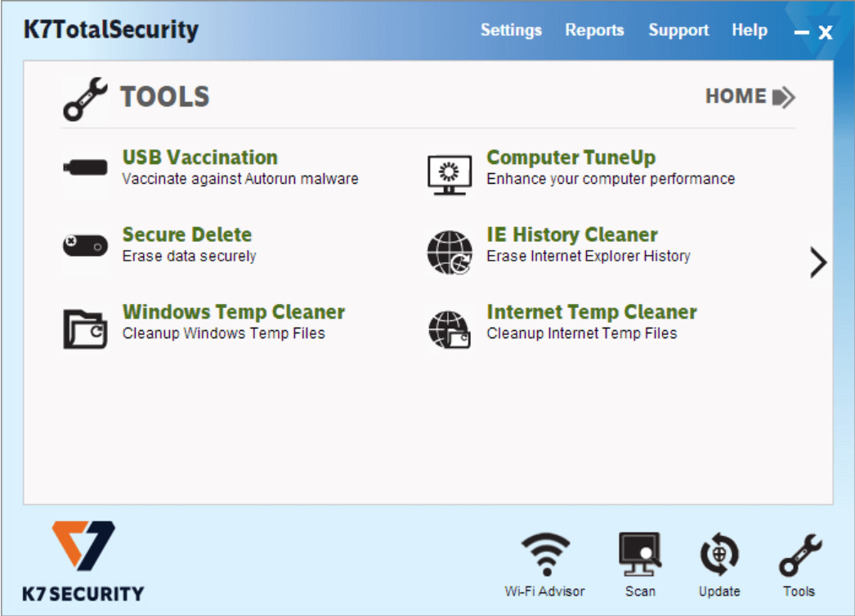Run the Internet Temp Cleaner
Screen dimensions: 855x616
[592, 312]
